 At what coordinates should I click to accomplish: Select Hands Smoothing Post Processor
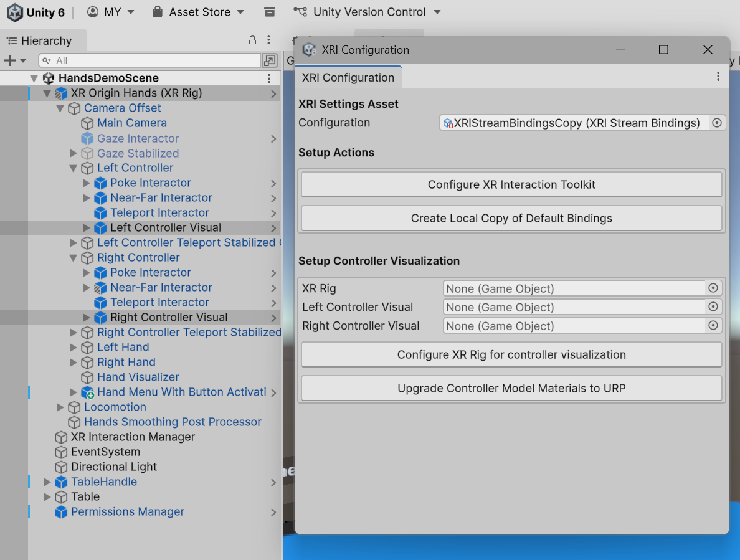point(173,422)
